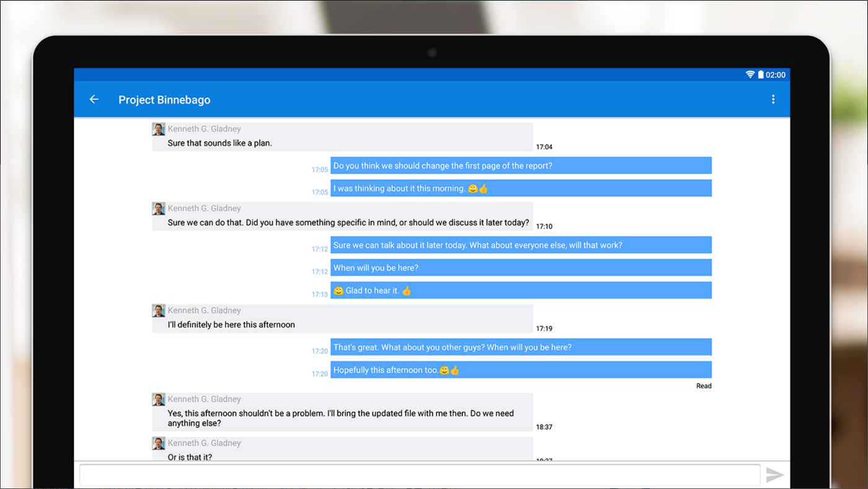The width and height of the screenshot is (868, 489).
Task: Select the 'Hopefully this afternoon too' message
Action: click(x=521, y=369)
